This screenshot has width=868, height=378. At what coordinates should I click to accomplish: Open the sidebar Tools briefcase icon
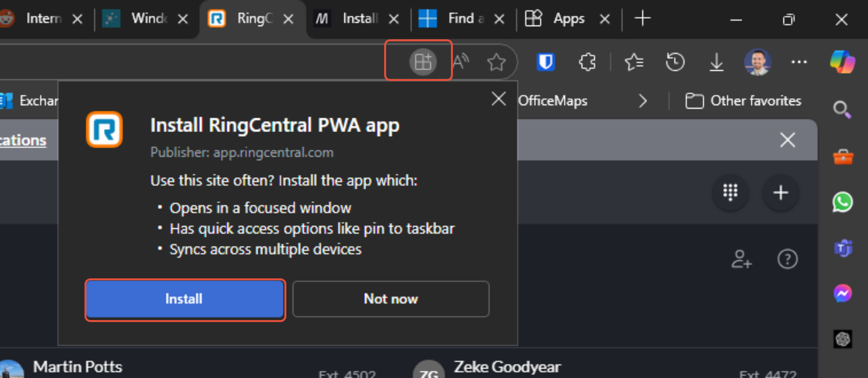point(843,157)
